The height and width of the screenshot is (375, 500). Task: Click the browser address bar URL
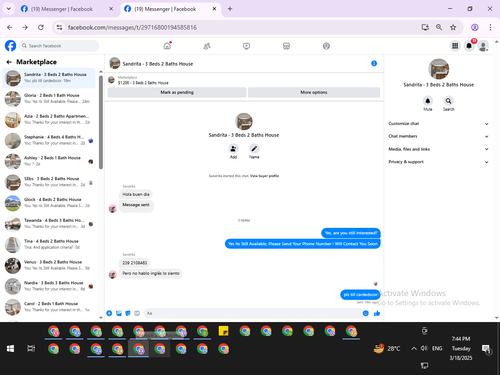[132, 27]
